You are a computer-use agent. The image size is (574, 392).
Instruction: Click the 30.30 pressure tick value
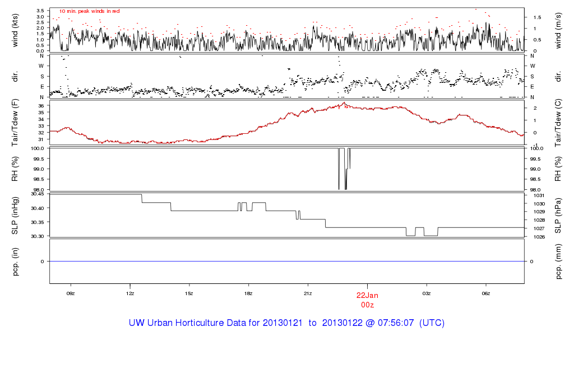click(x=38, y=236)
